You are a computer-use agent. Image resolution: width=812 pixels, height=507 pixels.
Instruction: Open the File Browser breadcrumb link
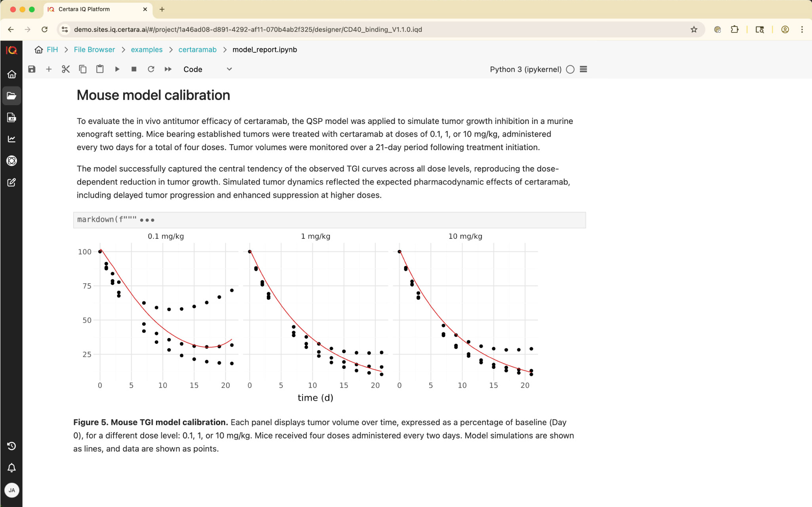94,50
